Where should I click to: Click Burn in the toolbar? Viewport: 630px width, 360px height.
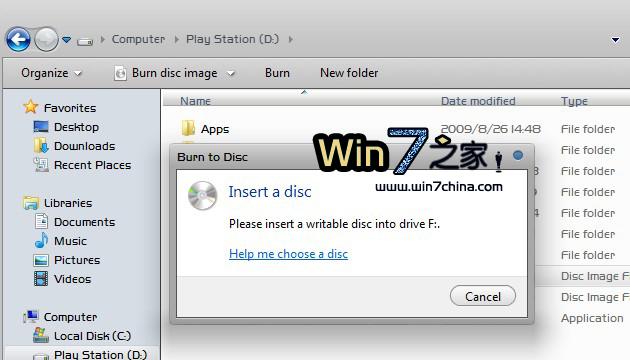click(277, 73)
